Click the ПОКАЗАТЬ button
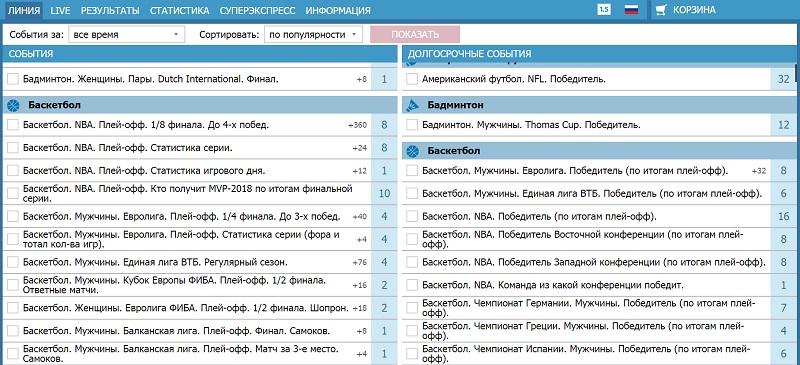This screenshot has width=800, height=365. pos(415,35)
